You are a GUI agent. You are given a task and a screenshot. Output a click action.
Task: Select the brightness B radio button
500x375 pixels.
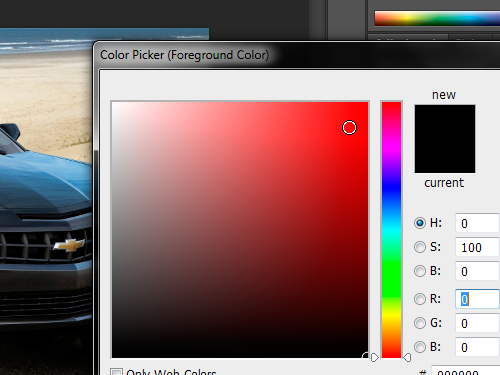420,271
